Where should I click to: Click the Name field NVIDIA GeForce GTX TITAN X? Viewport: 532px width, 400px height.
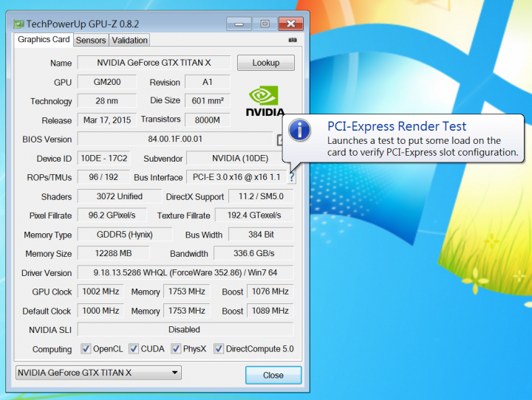click(x=154, y=63)
